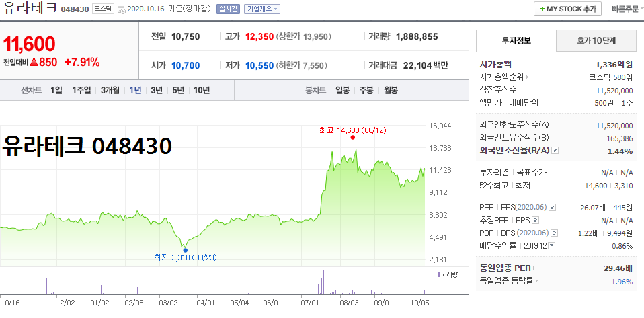Show the 주봉 weekly candle chart
644x318 pixels.
tap(366, 90)
